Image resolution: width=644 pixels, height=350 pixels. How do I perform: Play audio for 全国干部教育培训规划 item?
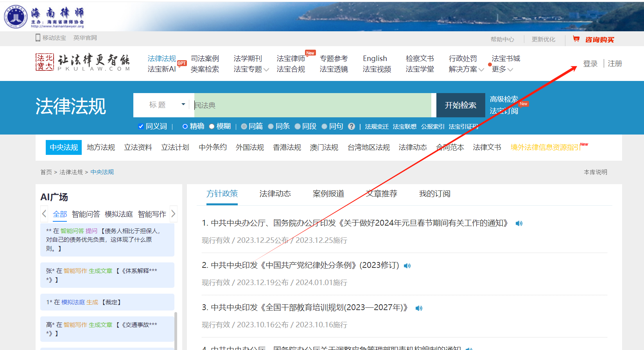click(x=419, y=308)
